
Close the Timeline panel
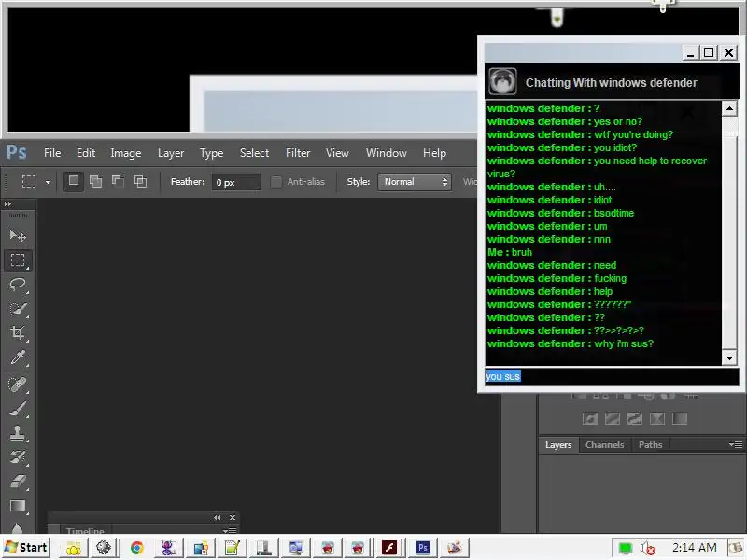pyautogui.click(x=232, y=518)
